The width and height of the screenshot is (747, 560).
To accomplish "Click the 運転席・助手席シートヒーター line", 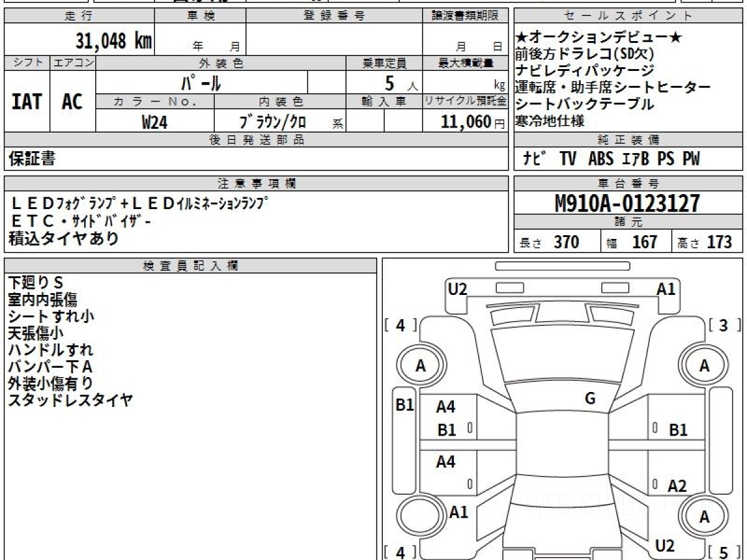I will [613, 88].
